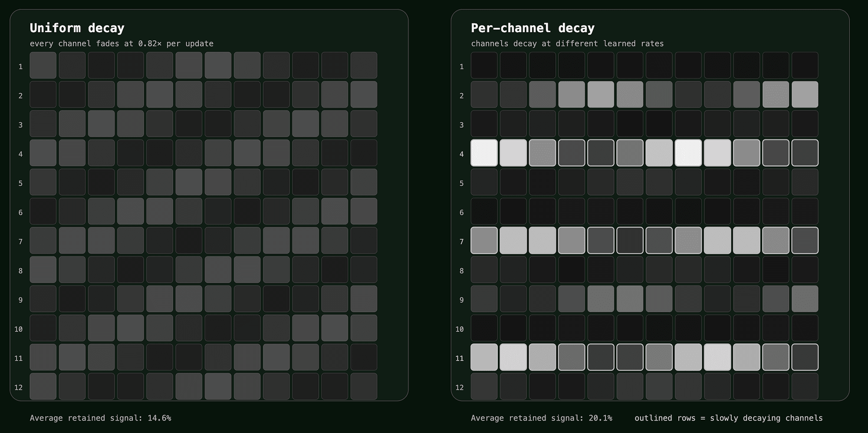
Task: Select first cell of row 1, Uniform grid
Action: [x=43, y=65]
